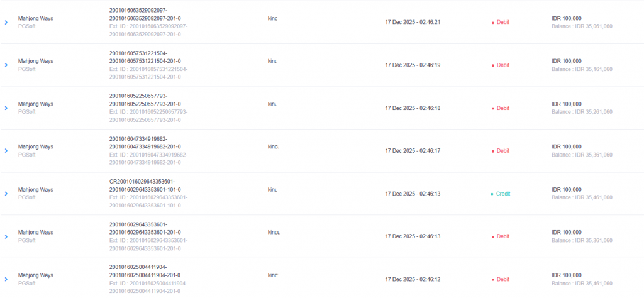The image size is (644, 298).
Task: Click the amount with balance IDR 35,061,060
Action: coord(566,18)
